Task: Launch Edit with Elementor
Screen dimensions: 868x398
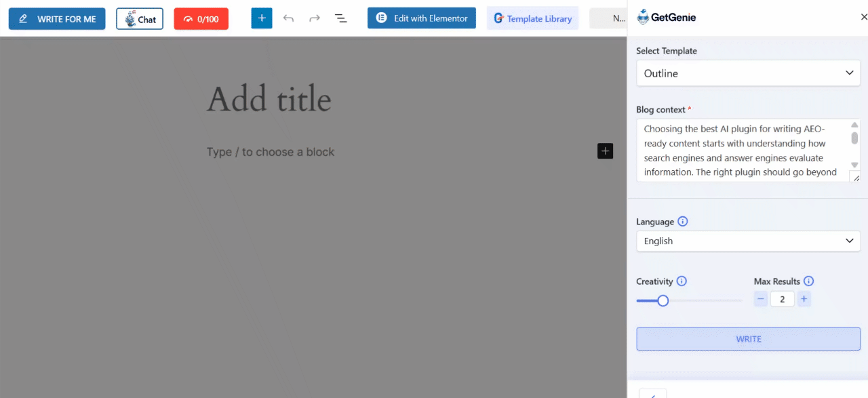Action: (421, 18)
